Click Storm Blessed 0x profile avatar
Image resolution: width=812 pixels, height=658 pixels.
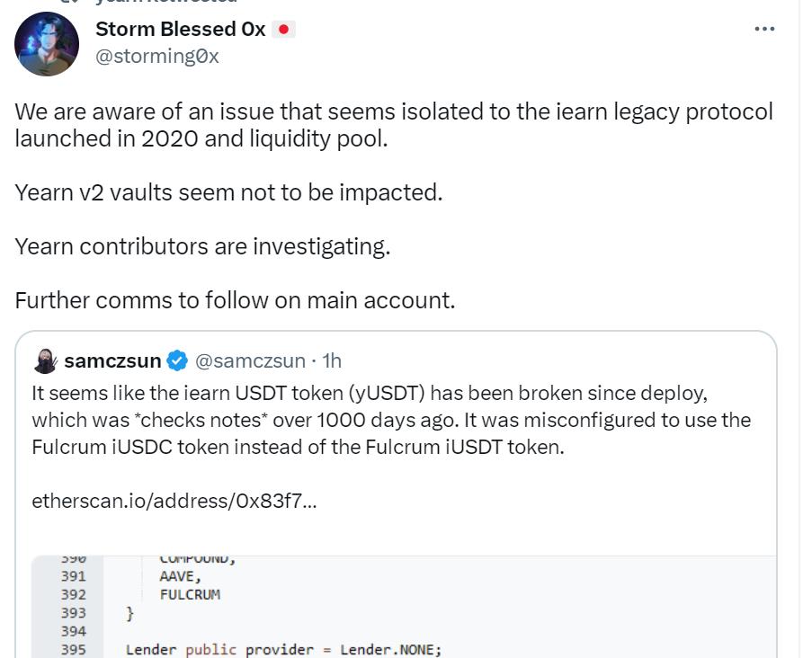point(47,44)
